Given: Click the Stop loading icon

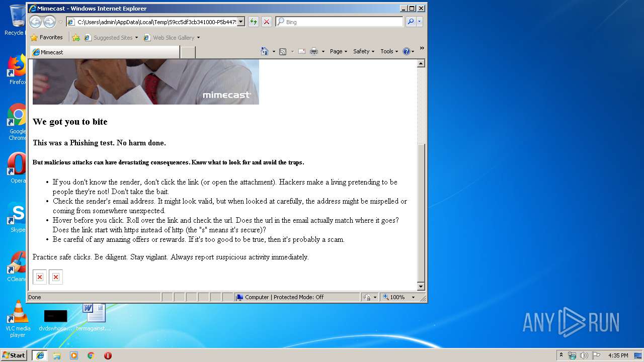Looking at the screenshot, I should (267, 22).
